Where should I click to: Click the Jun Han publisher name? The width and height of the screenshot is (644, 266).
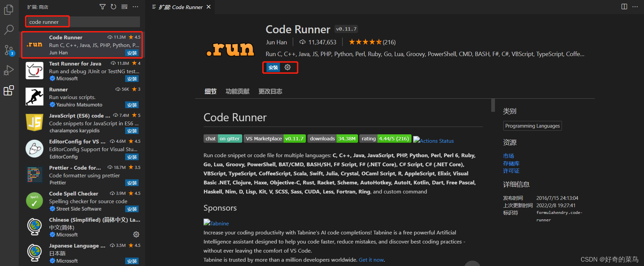pos(276,42)
